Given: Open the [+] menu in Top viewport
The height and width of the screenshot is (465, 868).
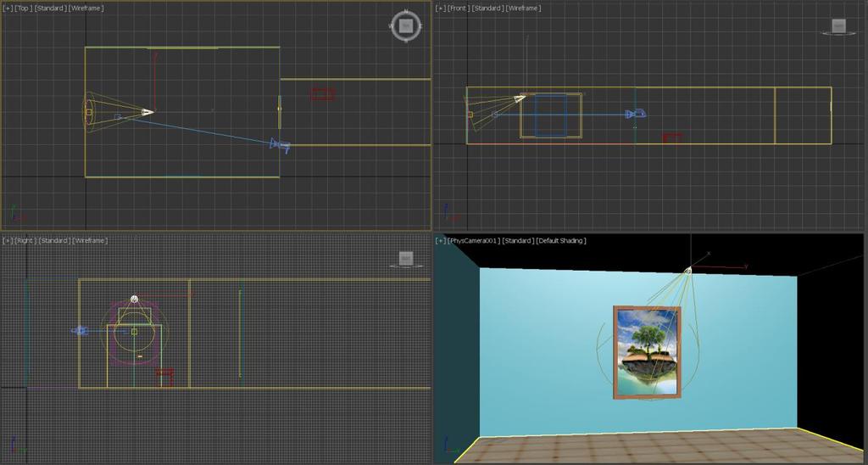Looking at the screenshot, I should [8, 8].
